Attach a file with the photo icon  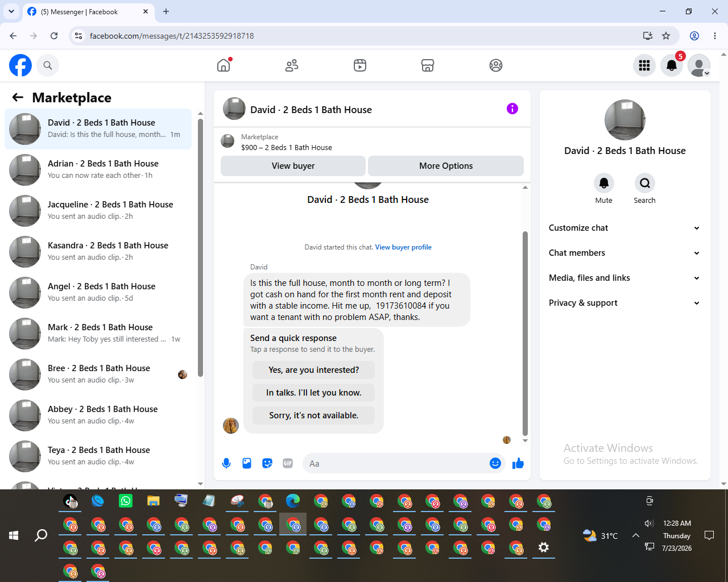247,463
